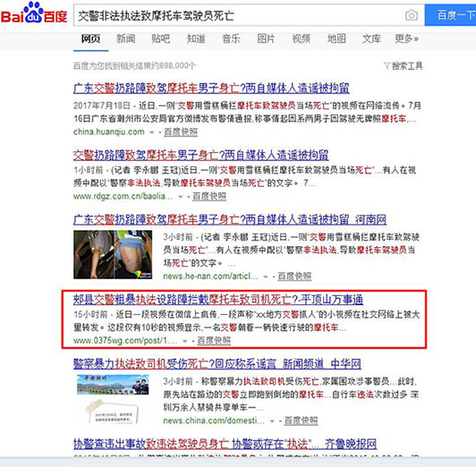Expand arrow next to www.0375wg.com result
This screenshot has height=467, width=476.
[x=185, y=341]
